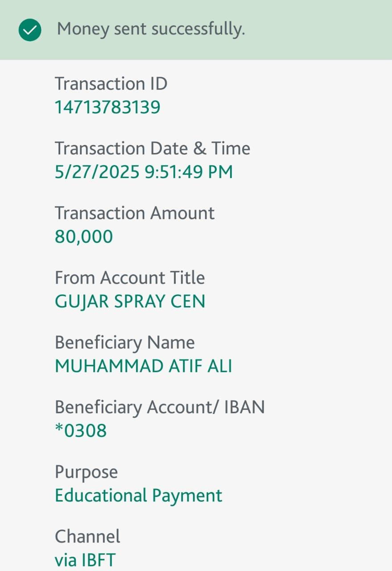Tap the Beneficiary Name label

pos(125,343)
